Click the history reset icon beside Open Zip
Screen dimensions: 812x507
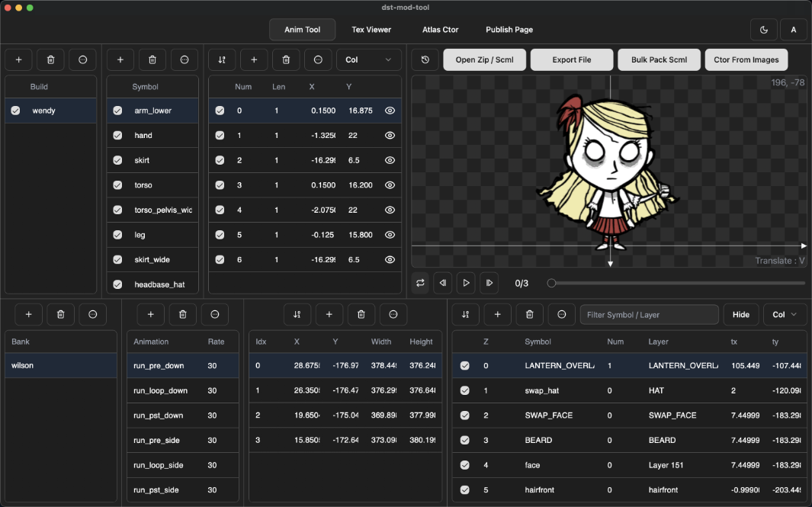425,59
